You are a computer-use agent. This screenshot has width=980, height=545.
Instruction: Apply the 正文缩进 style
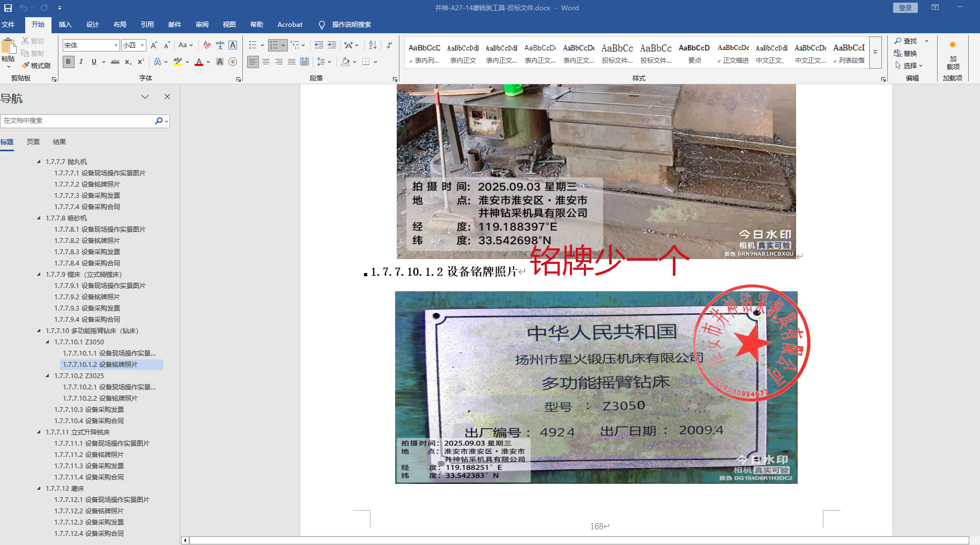click(x=733, y=53)
